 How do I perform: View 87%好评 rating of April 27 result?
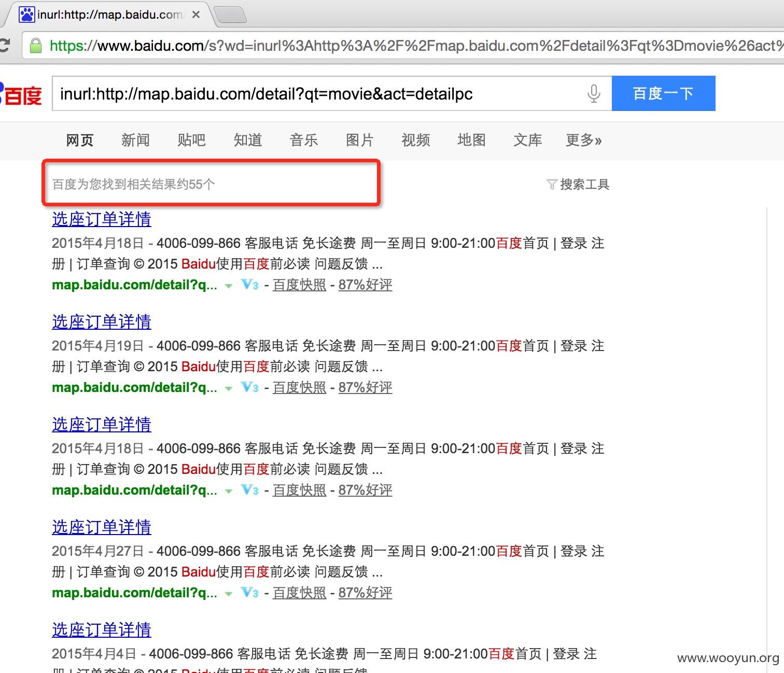(x=366, y=593)
